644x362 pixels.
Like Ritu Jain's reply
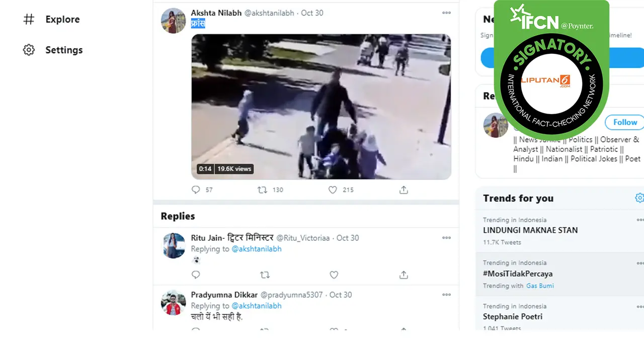coord(334,275)
